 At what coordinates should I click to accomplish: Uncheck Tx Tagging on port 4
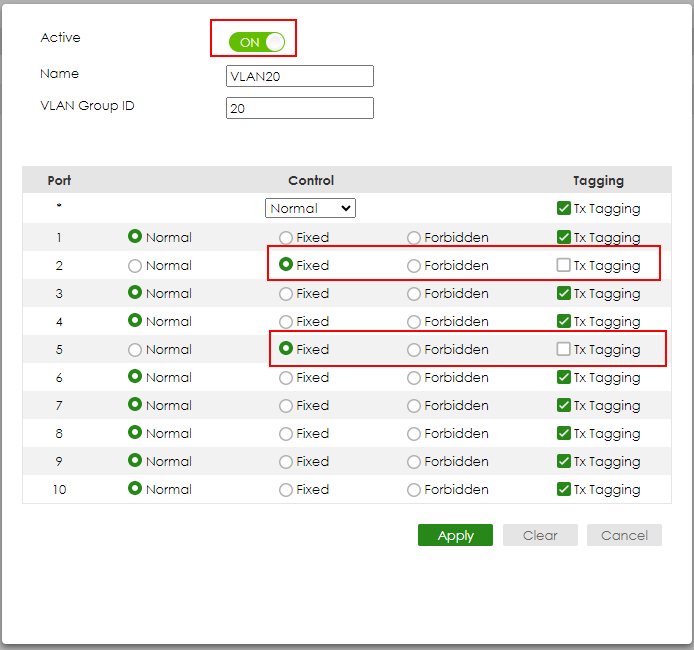pos(564,322)
